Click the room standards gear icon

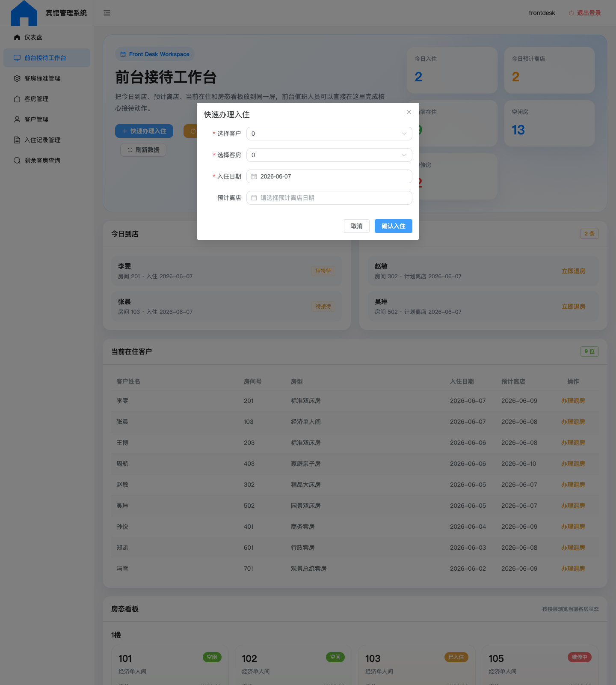pyautogui.click(x=17, y=78)
